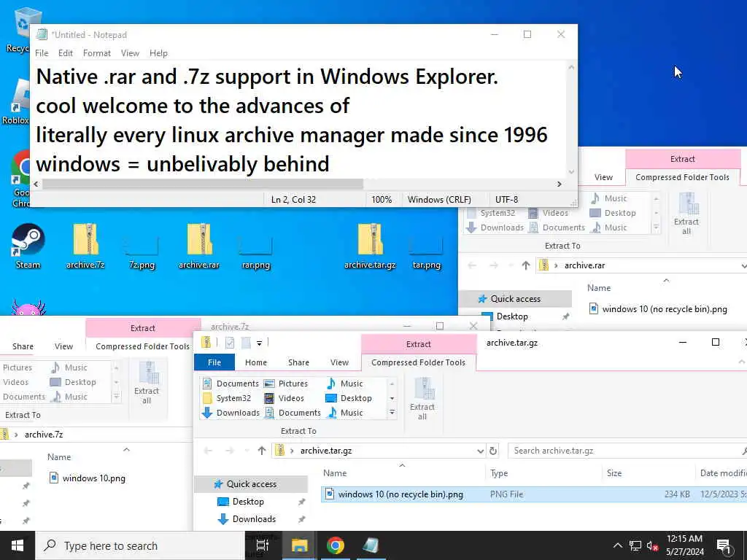Switch to Share tab in archive.tar.gz window
747x560 pixels.
[x=298, y=362]
